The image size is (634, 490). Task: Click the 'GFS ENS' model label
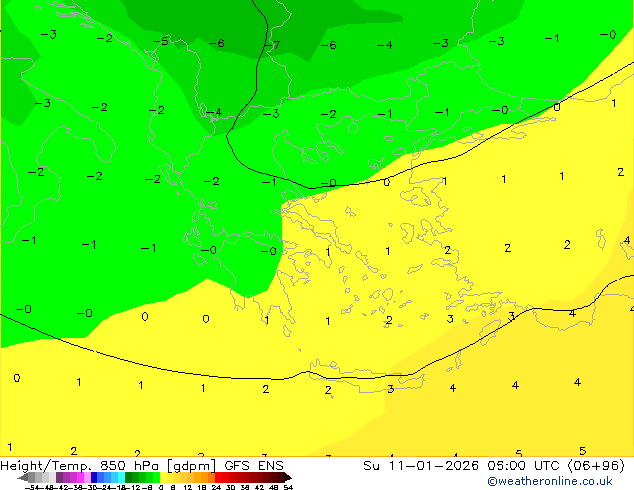254,465
